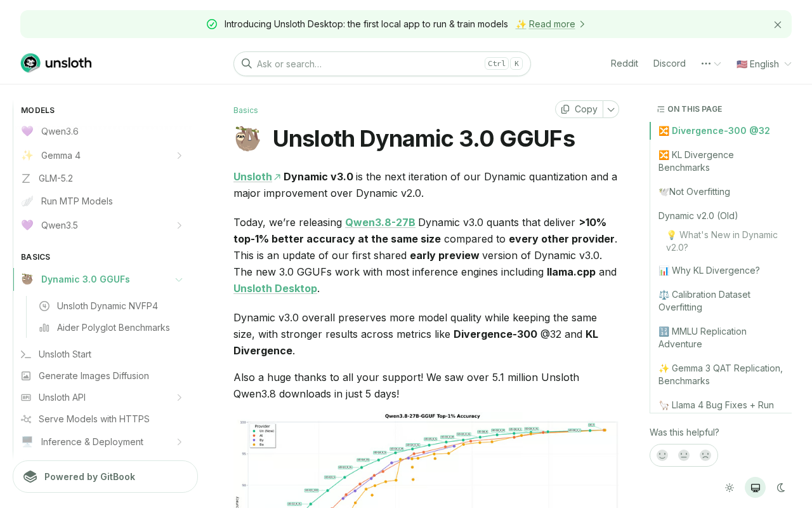Click the Powered by GitBook button
This screenshot has height=508, width=812.
105,477
